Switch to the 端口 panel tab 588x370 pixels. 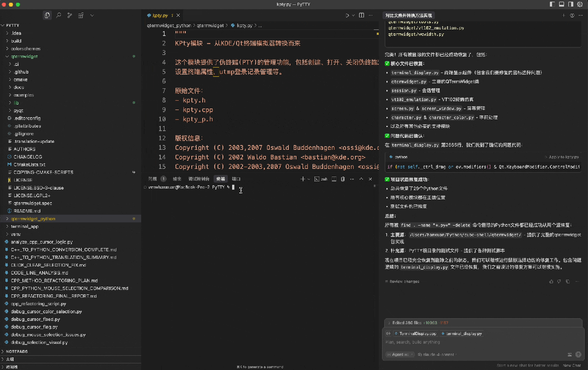coord(237,179)
